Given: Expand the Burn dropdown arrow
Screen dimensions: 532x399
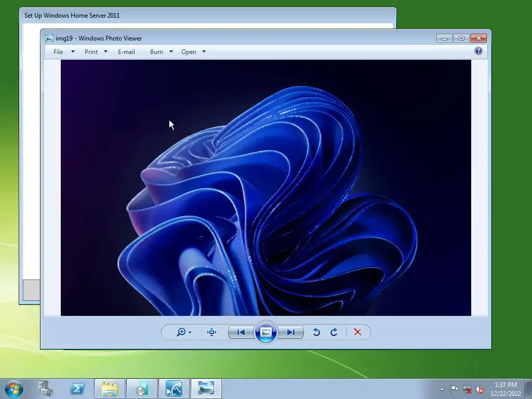Looking at the screenshot, I should tap(171, 51).
